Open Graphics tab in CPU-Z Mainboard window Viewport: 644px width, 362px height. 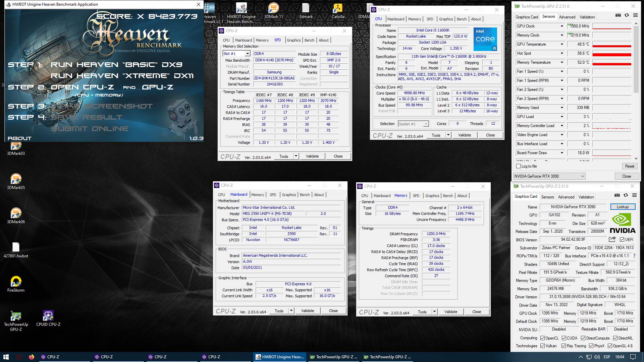[x=289, y=195]
